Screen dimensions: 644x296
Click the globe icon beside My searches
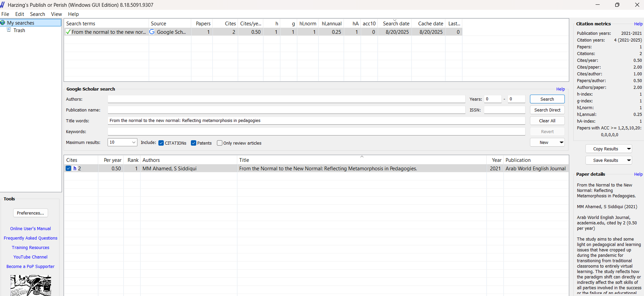point(3,23)
